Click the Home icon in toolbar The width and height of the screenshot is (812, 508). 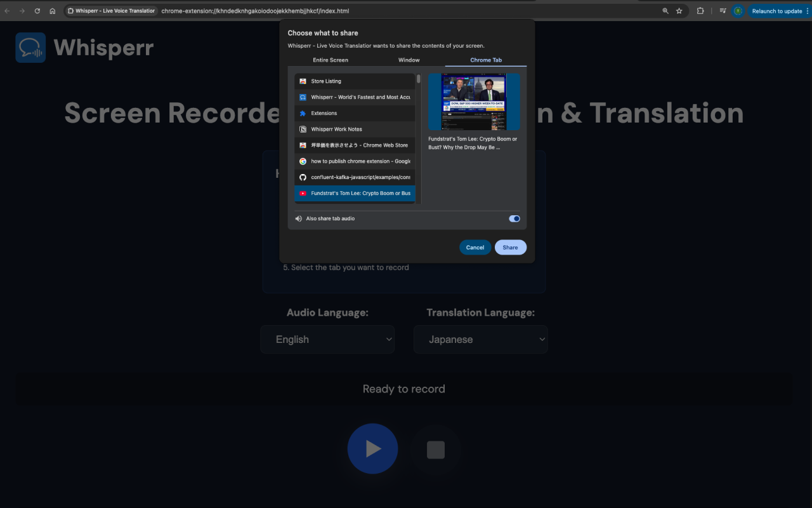53,11
